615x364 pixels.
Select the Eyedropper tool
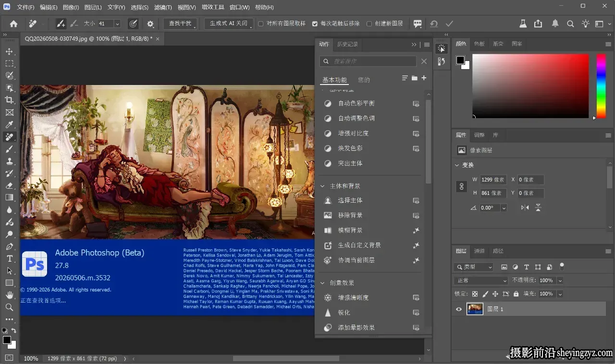[x=9, y=125]
